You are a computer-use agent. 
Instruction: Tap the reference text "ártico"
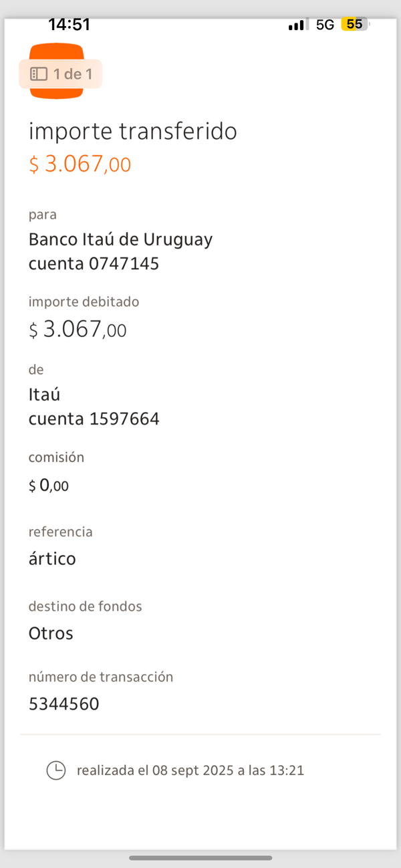click(52, 558)
